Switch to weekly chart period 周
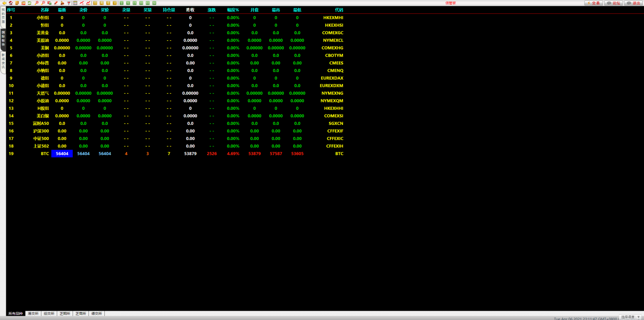Viewport: 644px width, 320px height. pyautogui.click(x=101, y=3)
